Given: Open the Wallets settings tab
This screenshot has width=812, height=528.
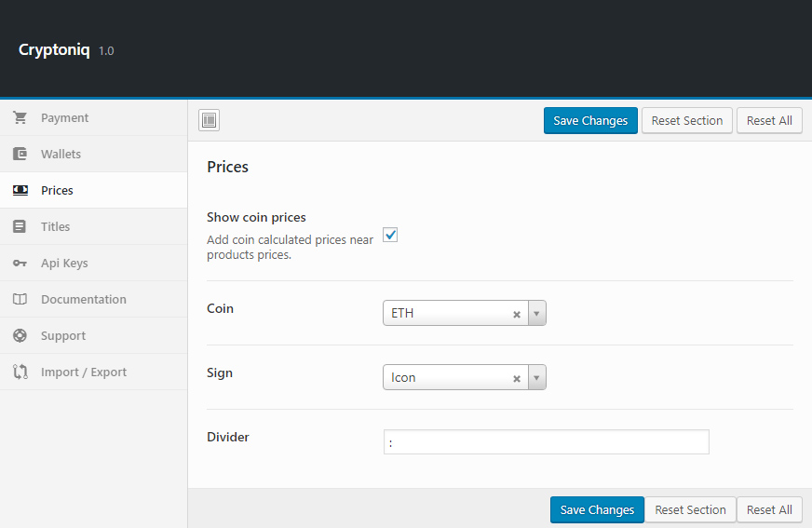Looking at the screenshot, I should 61,155.
